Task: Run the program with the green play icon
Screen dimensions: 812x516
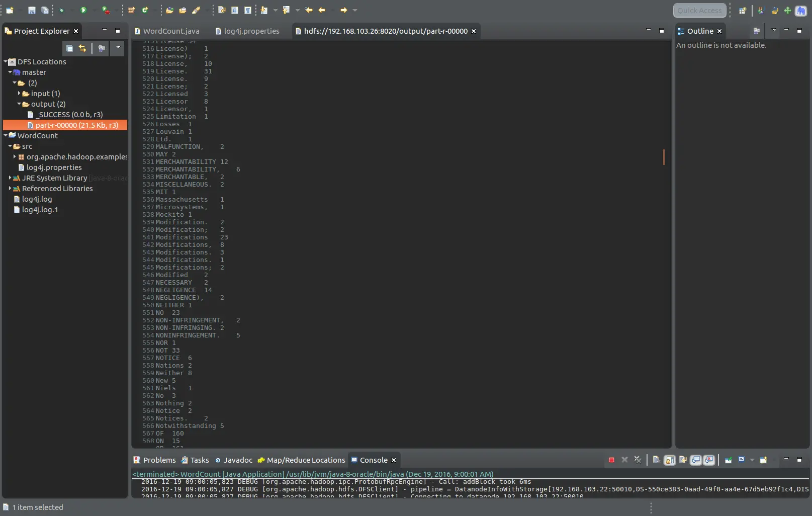Action: pyautogui.click(x=83, y=10)
